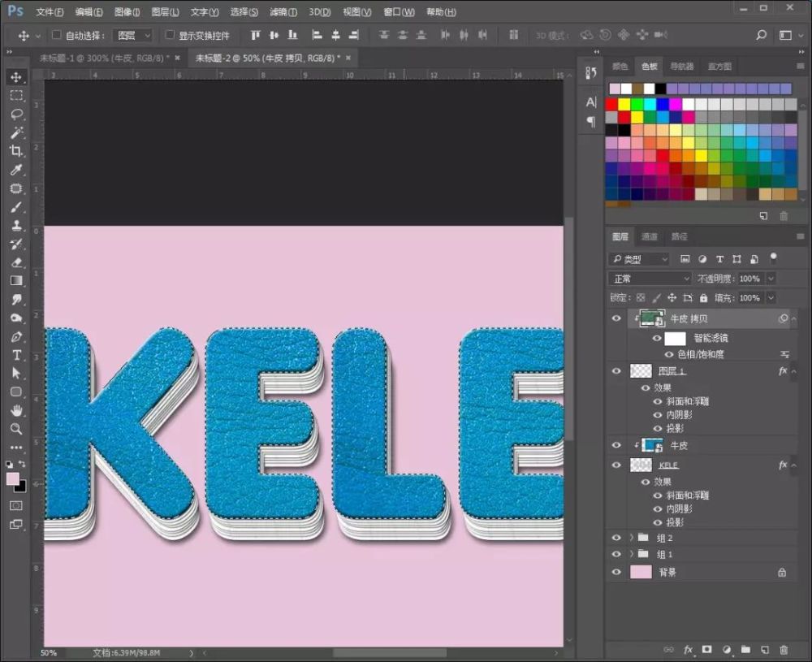Open the 文件(F) menu
The image size is (812, 662).
(x=50, y=12)
